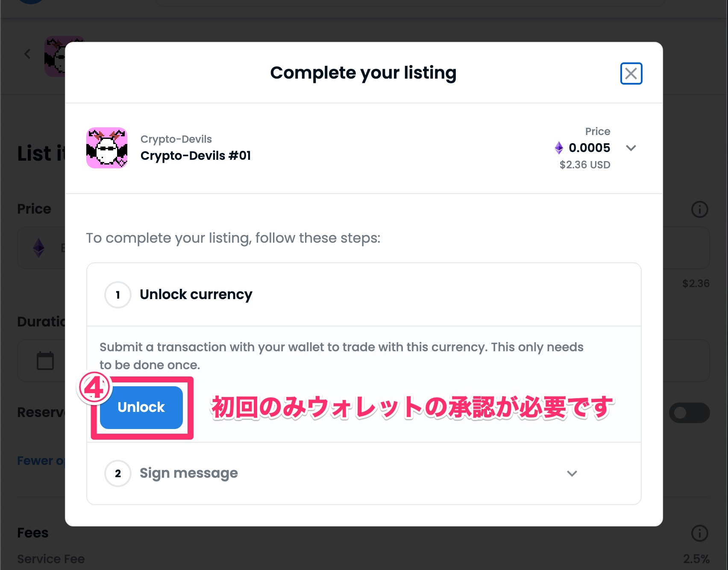Screen dimensions: 728x570
Task: Click the calendar icon under Duration
Action: pyautogui.click(x=45, y=361)
